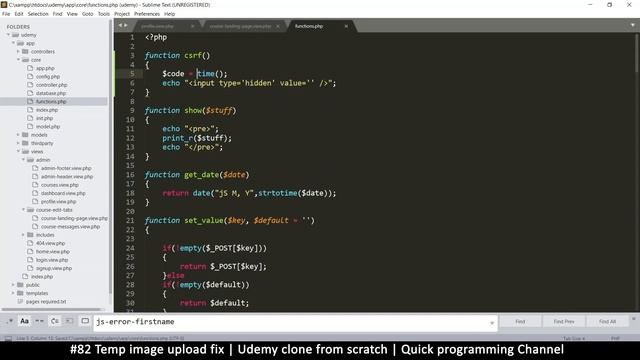Toggle whole word matching option
The image size is (640, 360).
tap(39, 321)
